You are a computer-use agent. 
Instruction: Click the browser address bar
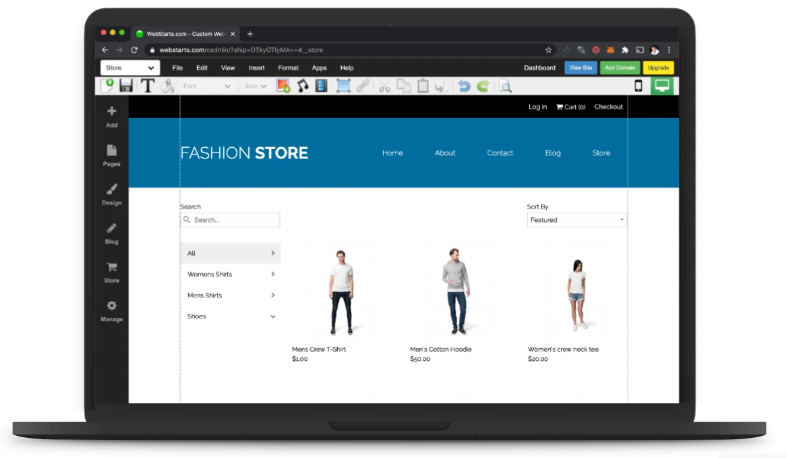[x=350, y=50]
